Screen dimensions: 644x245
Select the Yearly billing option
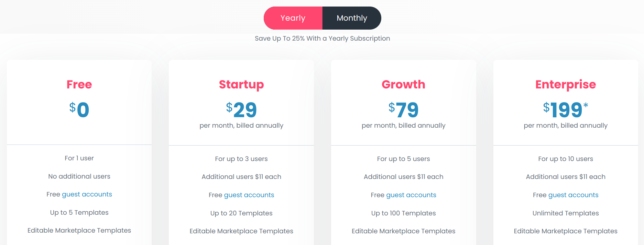coord(293,18)
